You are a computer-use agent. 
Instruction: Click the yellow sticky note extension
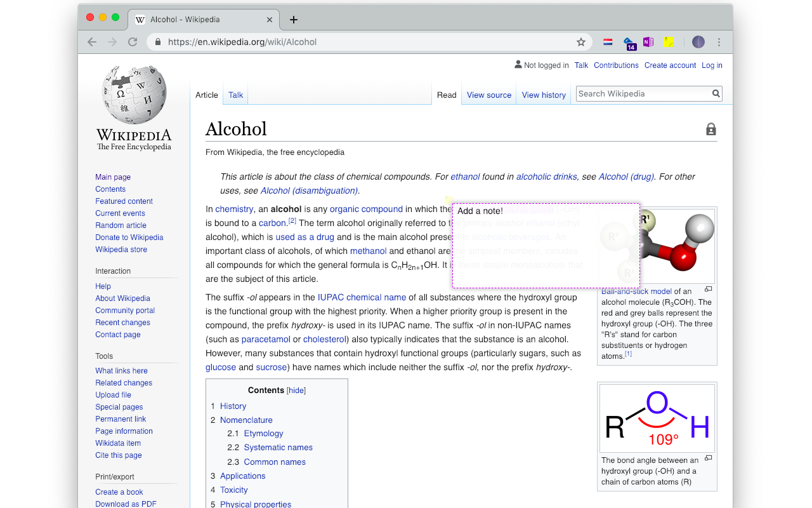(668, 42)
